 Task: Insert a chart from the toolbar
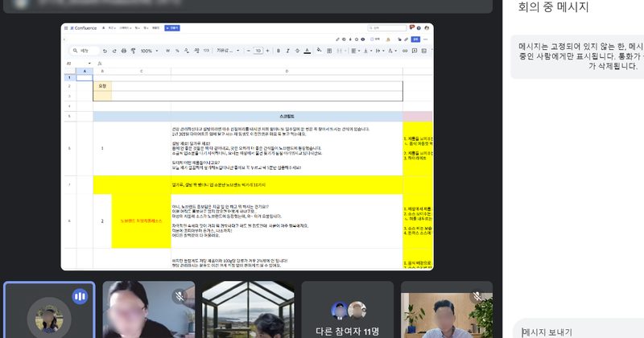(424, 51)
